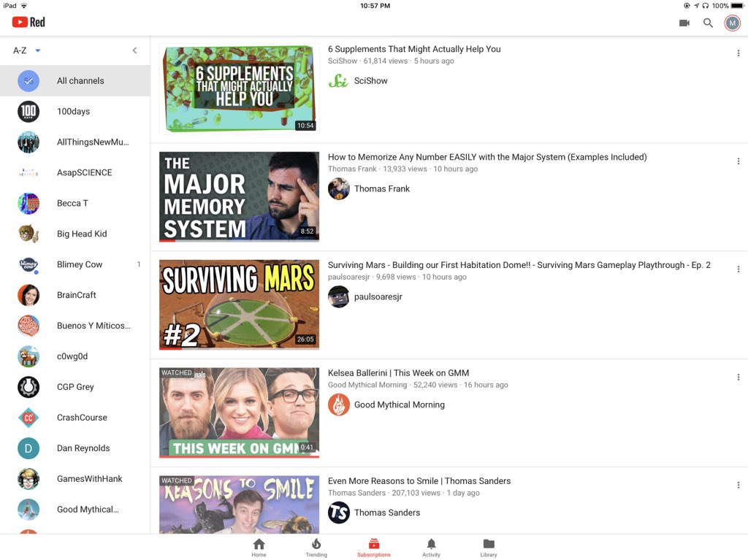Open the Library tab

489,548
